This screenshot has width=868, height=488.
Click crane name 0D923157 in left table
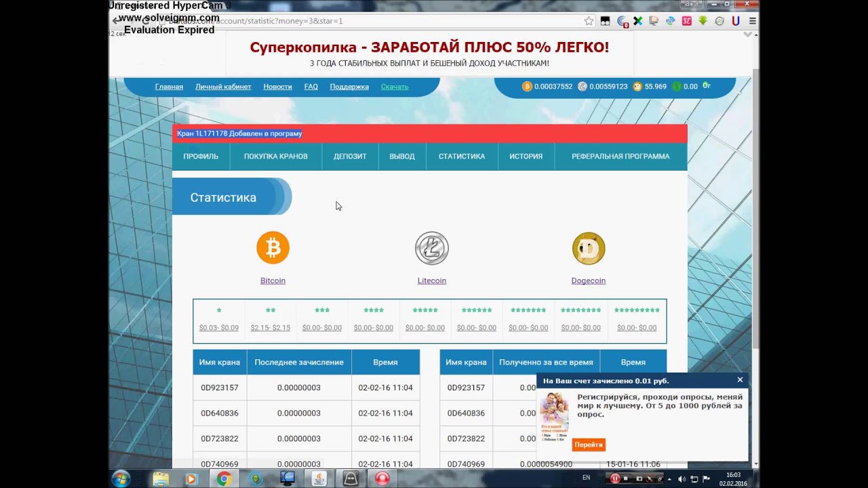pyautogui.click(x=220, y=388)
